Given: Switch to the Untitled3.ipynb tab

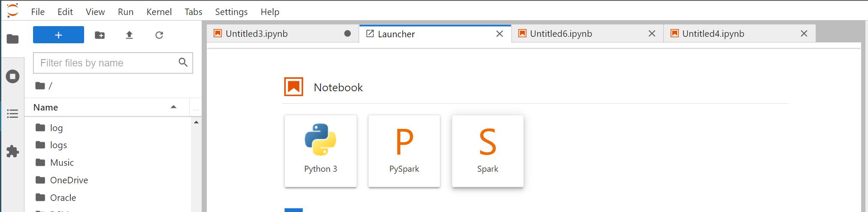Looking at the screenshot, I should pos(283,33).
